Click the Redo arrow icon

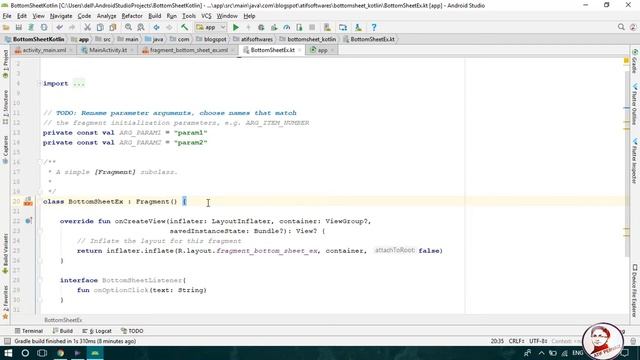click(72, 27)
